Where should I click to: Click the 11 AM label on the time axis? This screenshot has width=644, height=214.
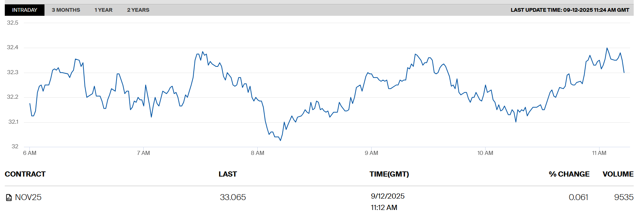(599, 153)
